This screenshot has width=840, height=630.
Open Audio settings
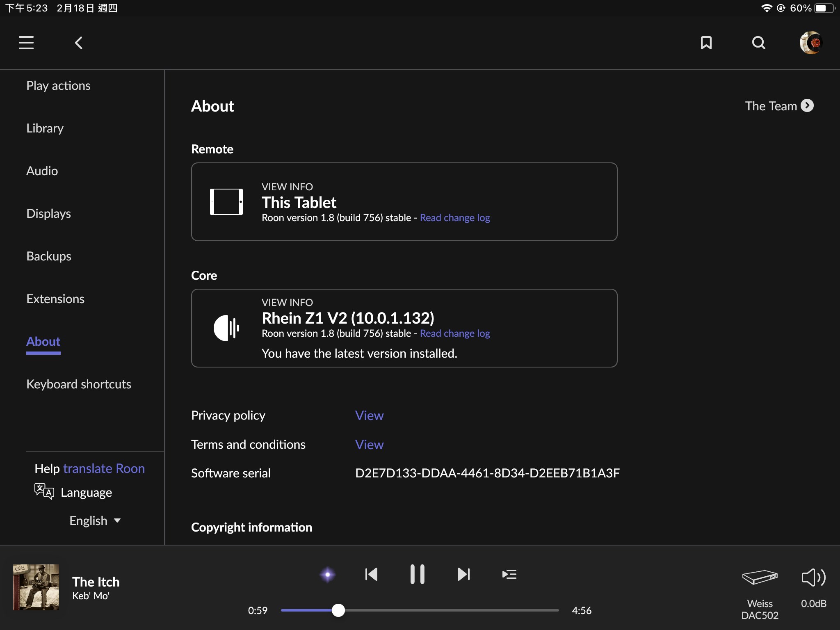coord(42,171)
